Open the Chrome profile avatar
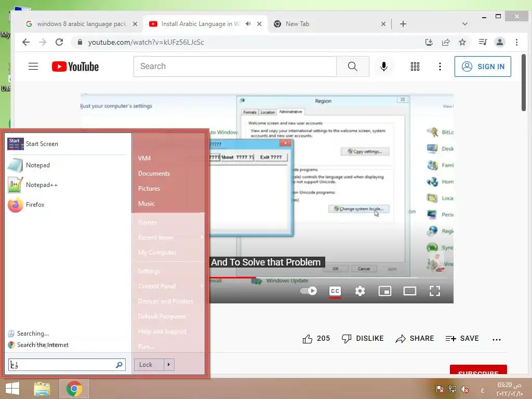The height and width of the screenshot is (399, 532). click(x=499, y=42)
